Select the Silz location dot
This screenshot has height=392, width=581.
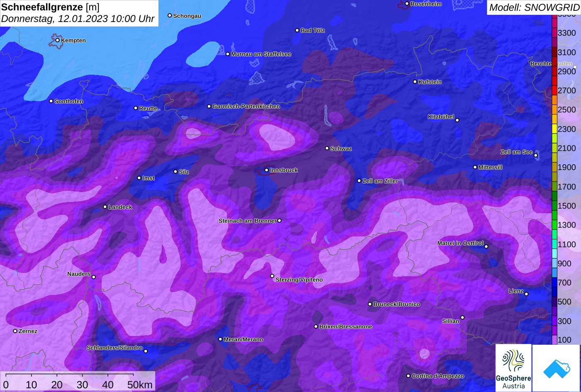point(176,171)
